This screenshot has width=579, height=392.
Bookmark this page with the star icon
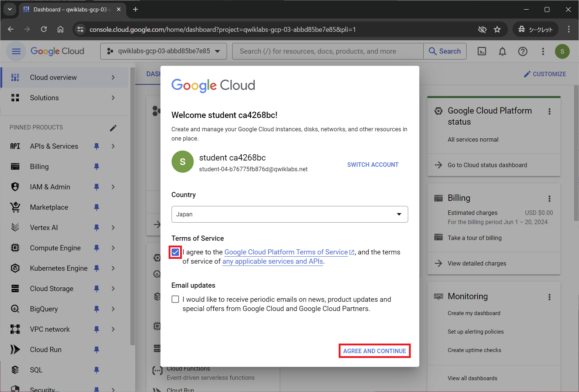497,29
